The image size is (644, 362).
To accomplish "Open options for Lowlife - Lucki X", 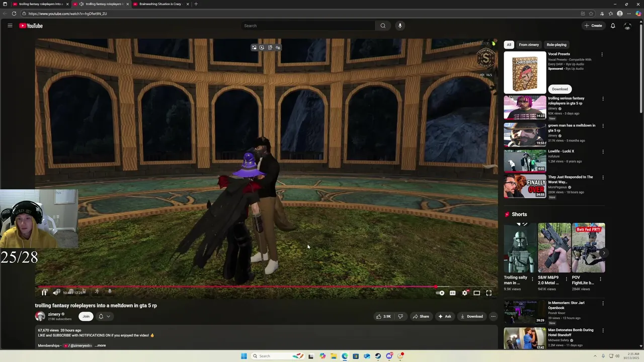I will coord(603,151).
